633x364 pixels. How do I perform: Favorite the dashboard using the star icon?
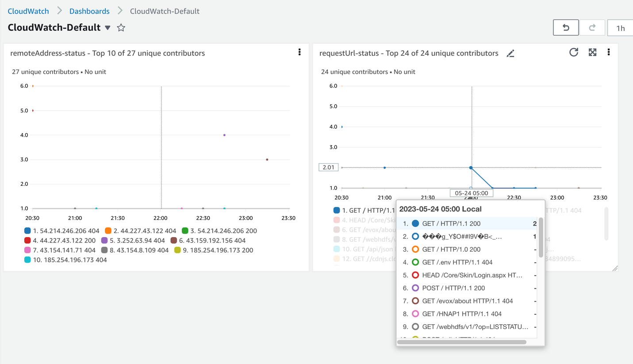click(x=120, y=27)
